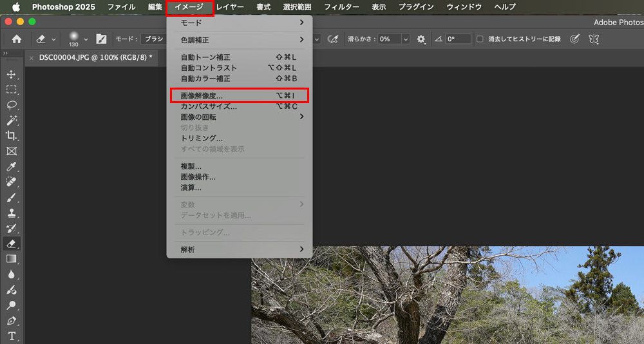Toggle pressure for size target icon

[x=575, y=39]
